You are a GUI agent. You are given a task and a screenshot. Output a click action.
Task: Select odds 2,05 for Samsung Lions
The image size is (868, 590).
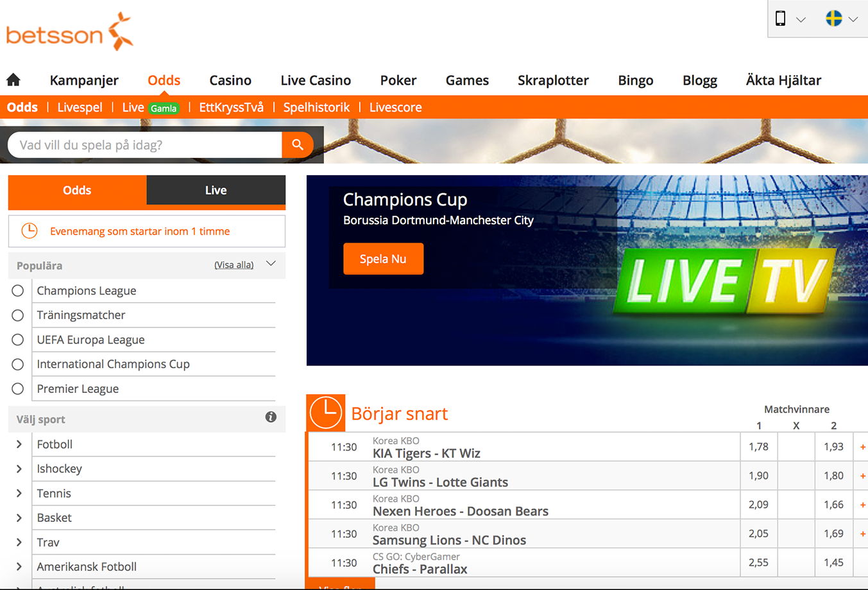(x=758, y=534)
